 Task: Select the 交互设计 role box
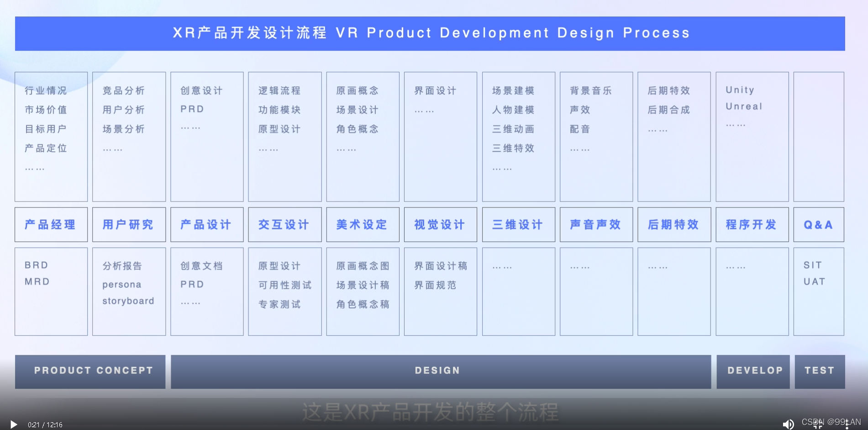click(x=285, y=224)
